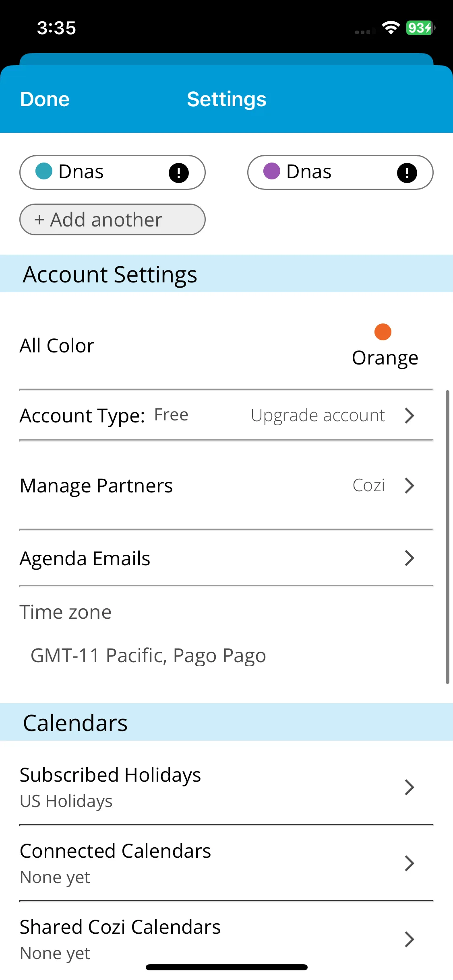Open Agenda Emails chevron arrow
The image size is (453, 980).
click(x=410, y=558)
